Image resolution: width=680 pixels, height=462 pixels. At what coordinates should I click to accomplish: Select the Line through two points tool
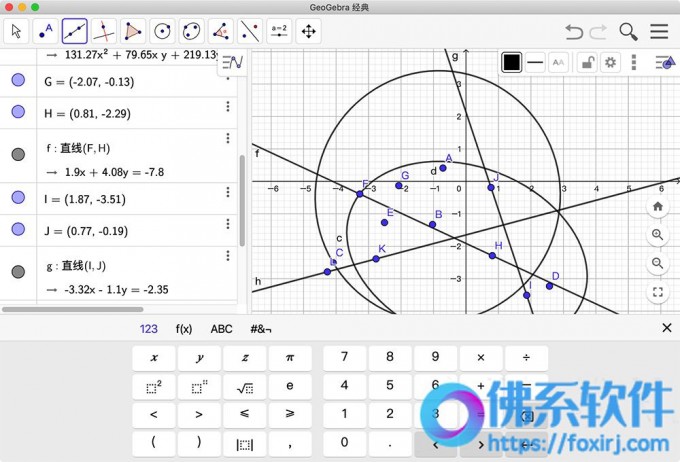click(x=75, y=31)
